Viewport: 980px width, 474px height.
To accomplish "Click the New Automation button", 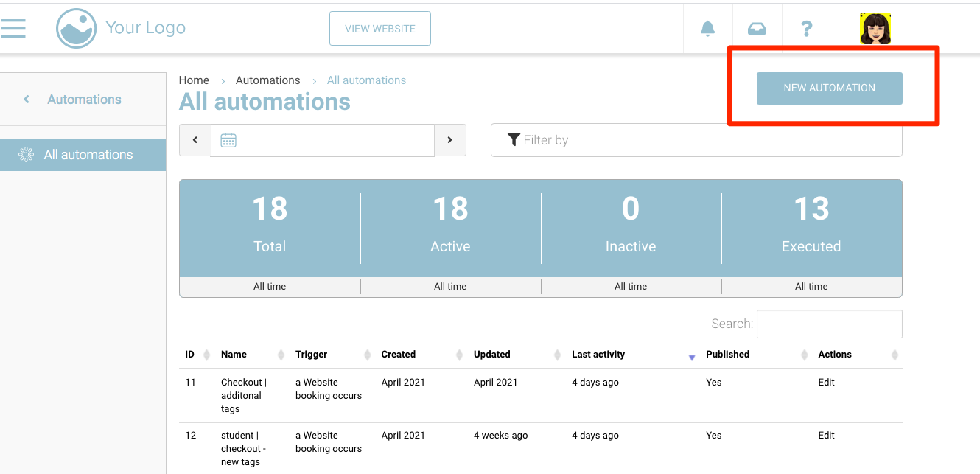I will [829, 88].
